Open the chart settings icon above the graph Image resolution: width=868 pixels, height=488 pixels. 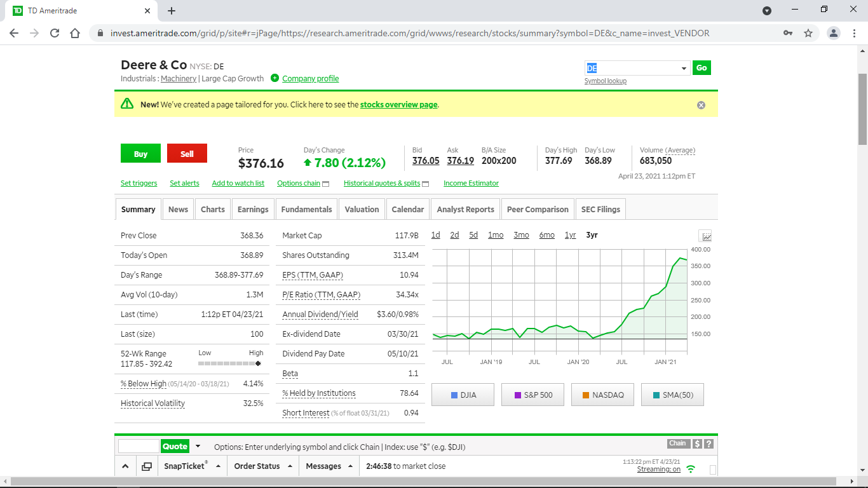[x=706, y=236]
